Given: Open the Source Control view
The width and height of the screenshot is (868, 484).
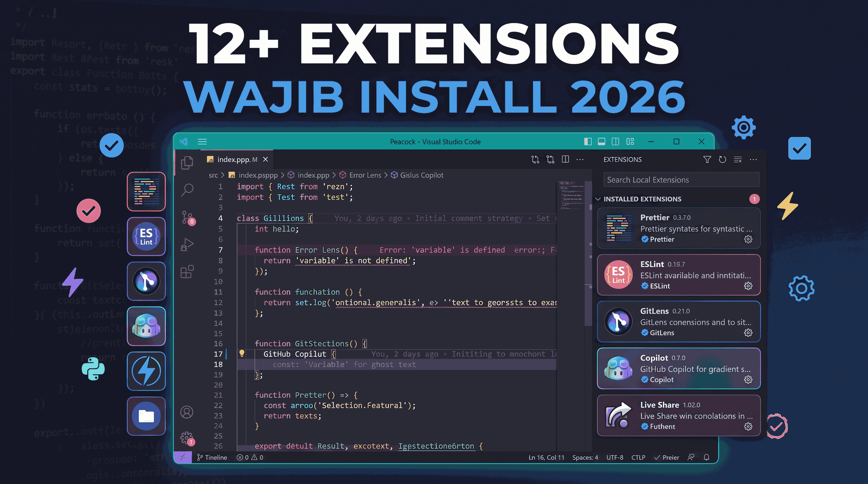Looking at the screenshot, I should click(x=188, y=218).
